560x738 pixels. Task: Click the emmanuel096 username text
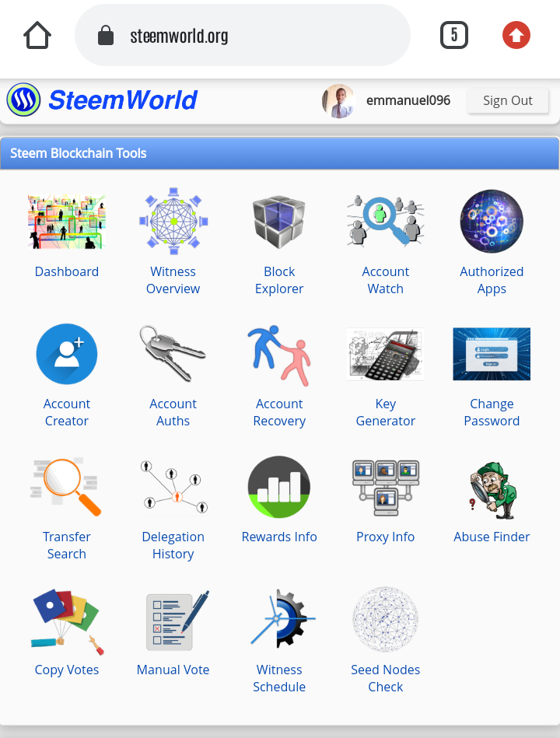click(408, 100)
